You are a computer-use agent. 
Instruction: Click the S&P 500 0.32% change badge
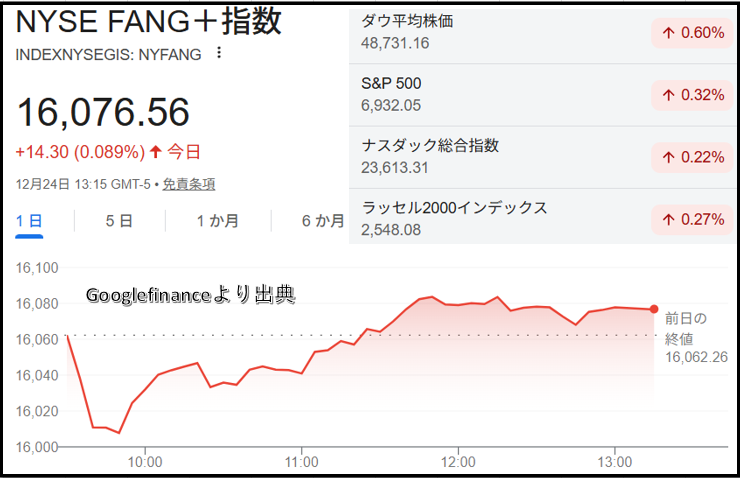[691, 95]
